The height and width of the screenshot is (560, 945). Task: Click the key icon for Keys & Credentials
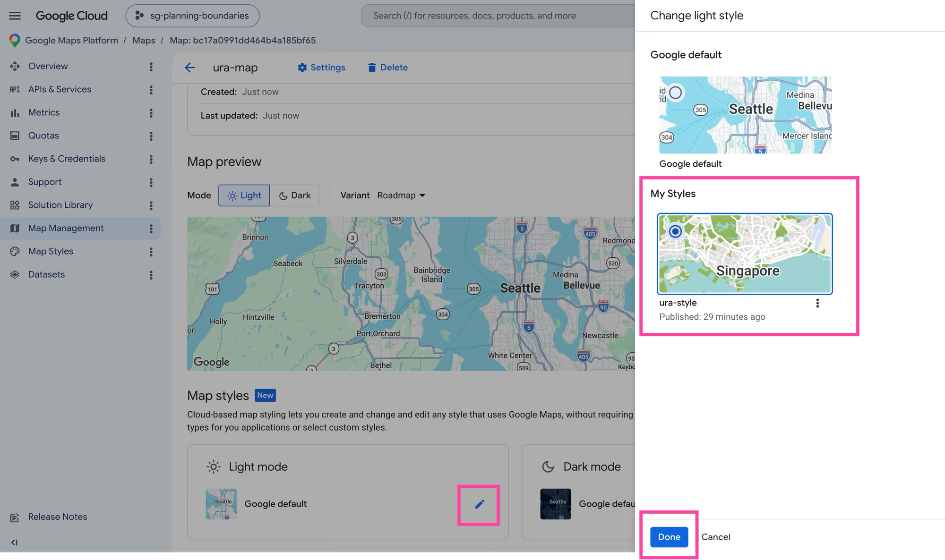point(15,159)
